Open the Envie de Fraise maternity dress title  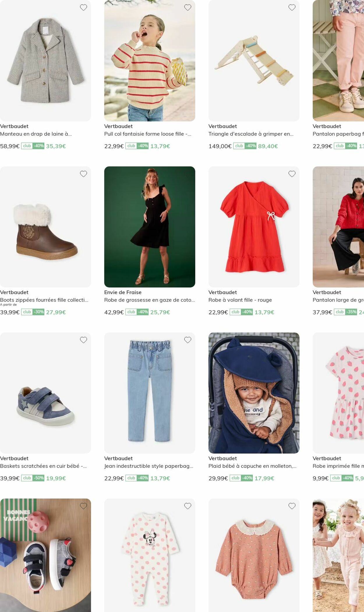coord(149,300)
